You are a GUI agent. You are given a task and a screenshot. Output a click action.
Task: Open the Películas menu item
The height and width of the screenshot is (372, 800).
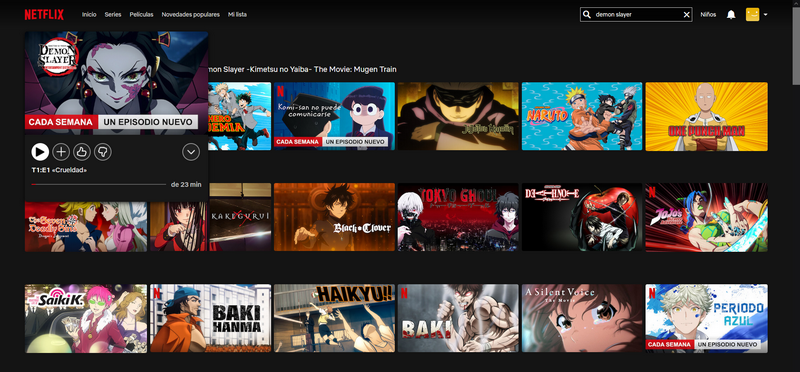[141, 15]
